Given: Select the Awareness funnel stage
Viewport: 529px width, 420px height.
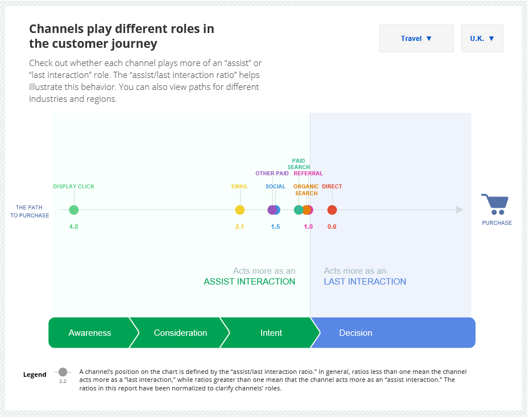Looking at the screenshot, I should [91, 333].
